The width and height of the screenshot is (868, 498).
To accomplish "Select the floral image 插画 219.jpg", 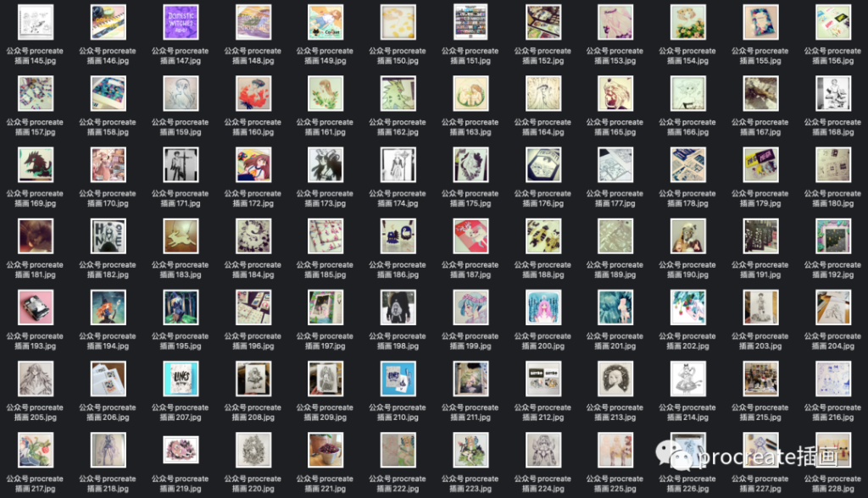I will click(181, 450).
